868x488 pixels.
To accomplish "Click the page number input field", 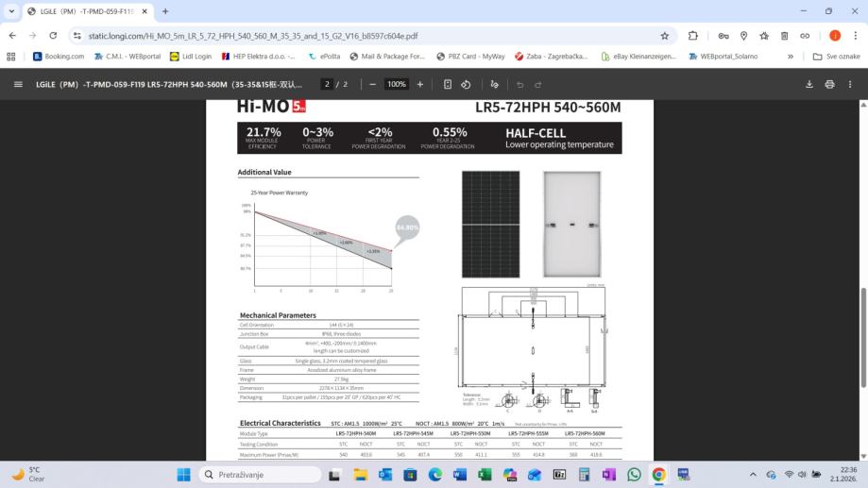I will coord(327,84).
